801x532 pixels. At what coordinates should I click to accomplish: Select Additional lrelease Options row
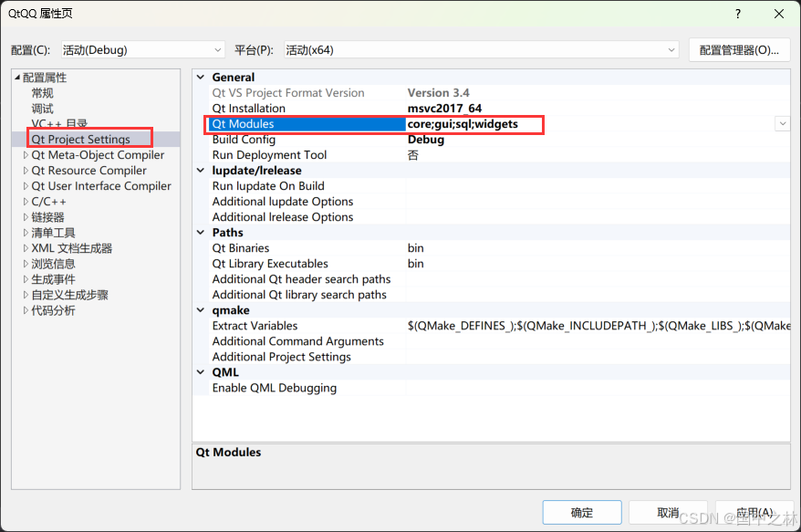click(499, 217)
